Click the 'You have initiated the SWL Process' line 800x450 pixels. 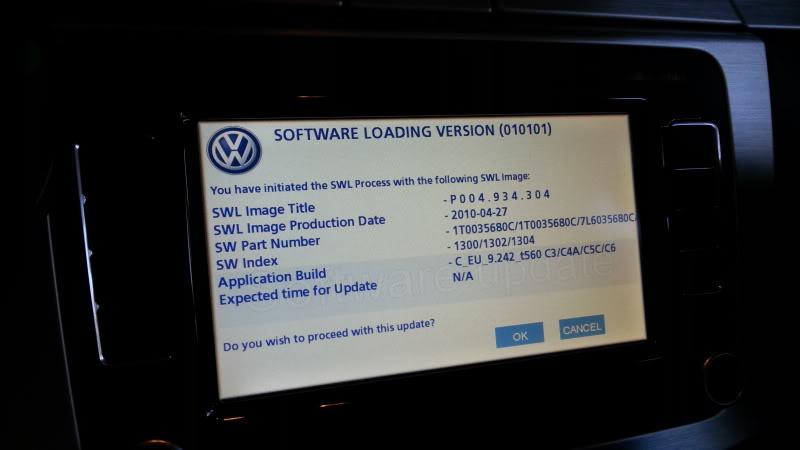(x=370, y=183)
